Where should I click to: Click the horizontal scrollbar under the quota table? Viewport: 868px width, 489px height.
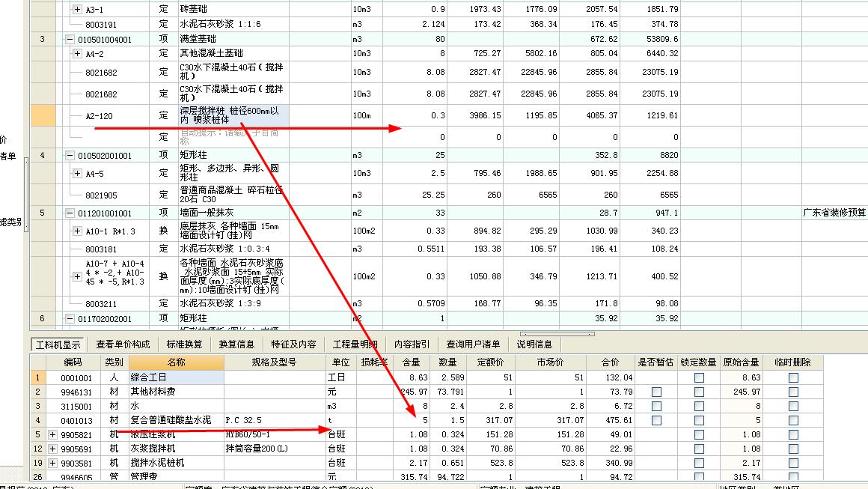point(557,334)
